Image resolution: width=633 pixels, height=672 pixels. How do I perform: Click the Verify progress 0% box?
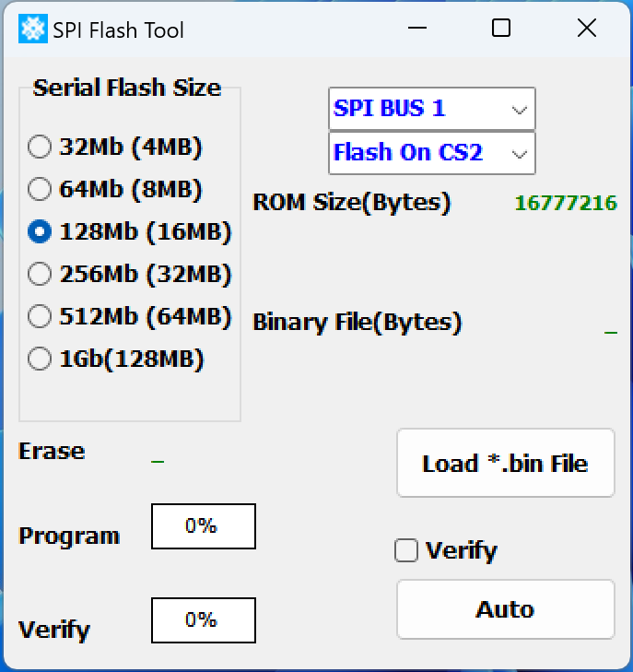point(203,620)
